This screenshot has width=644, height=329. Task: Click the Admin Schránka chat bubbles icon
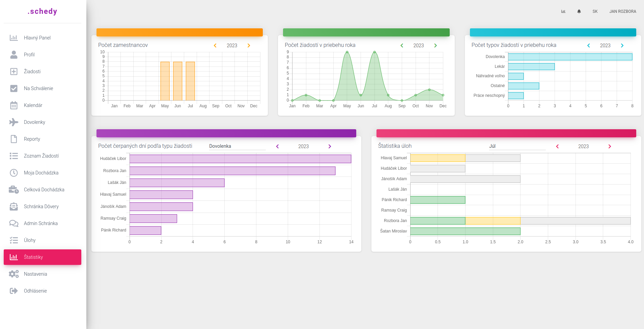tap(14, 223)
